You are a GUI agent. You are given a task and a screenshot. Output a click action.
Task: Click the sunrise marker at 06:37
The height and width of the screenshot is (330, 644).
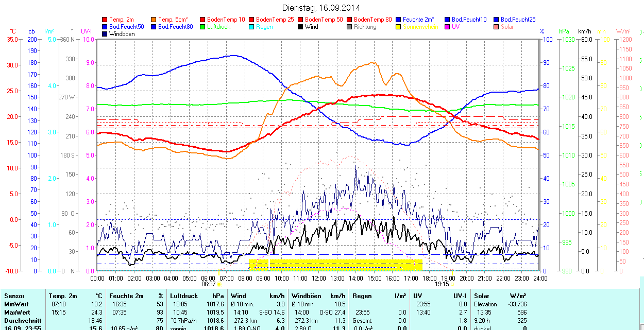(218, 284)
